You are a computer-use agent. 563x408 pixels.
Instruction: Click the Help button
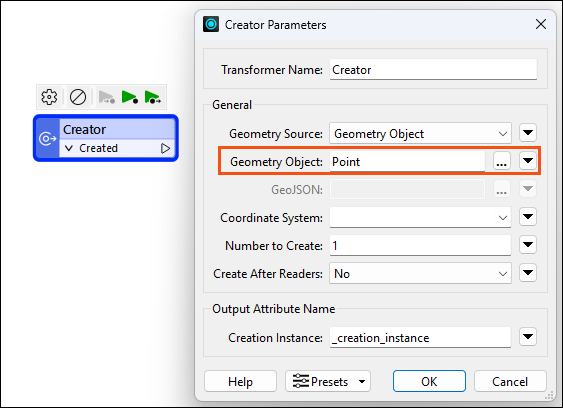click(240, 381)
